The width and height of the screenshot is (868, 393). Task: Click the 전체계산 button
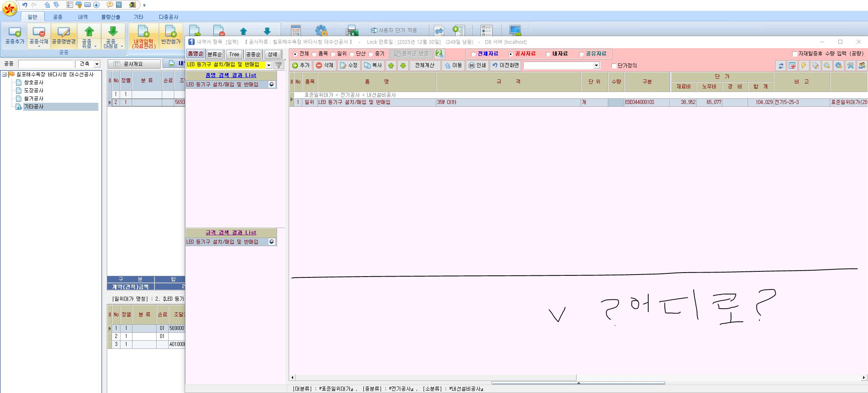point(424,65)
